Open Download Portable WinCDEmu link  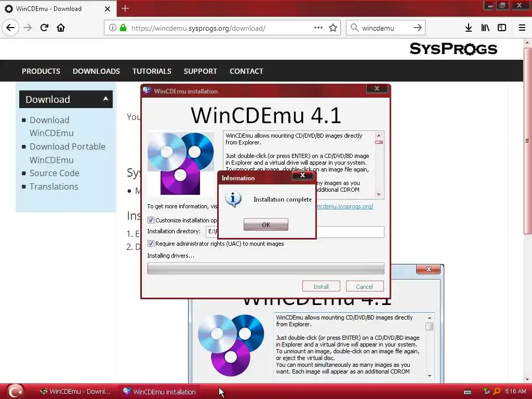(67, 153)
